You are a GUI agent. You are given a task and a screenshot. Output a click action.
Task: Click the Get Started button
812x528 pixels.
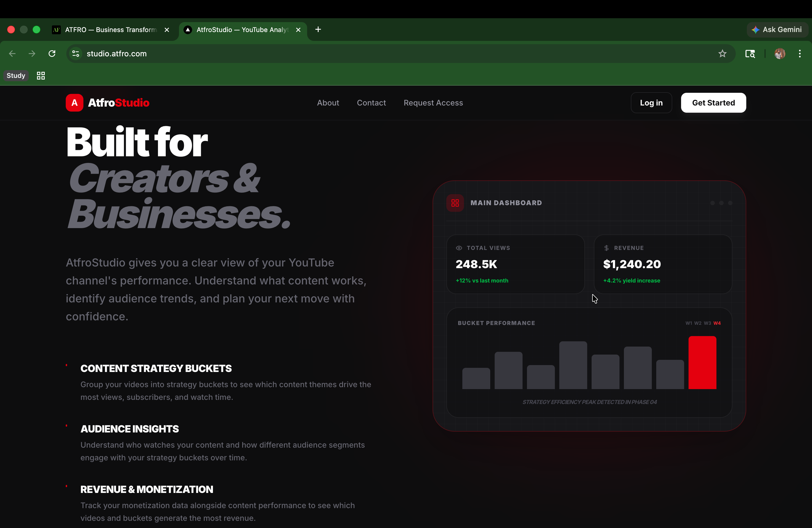[x=713, y=103]
